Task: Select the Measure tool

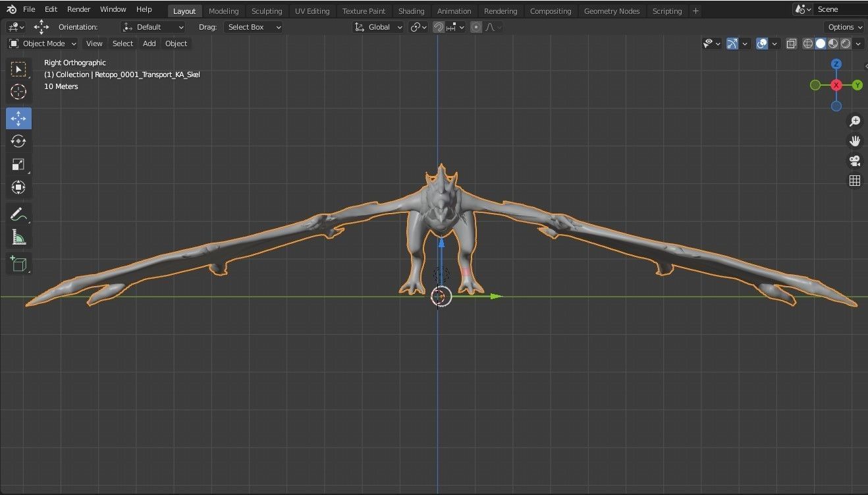Action: pos(18,237)
